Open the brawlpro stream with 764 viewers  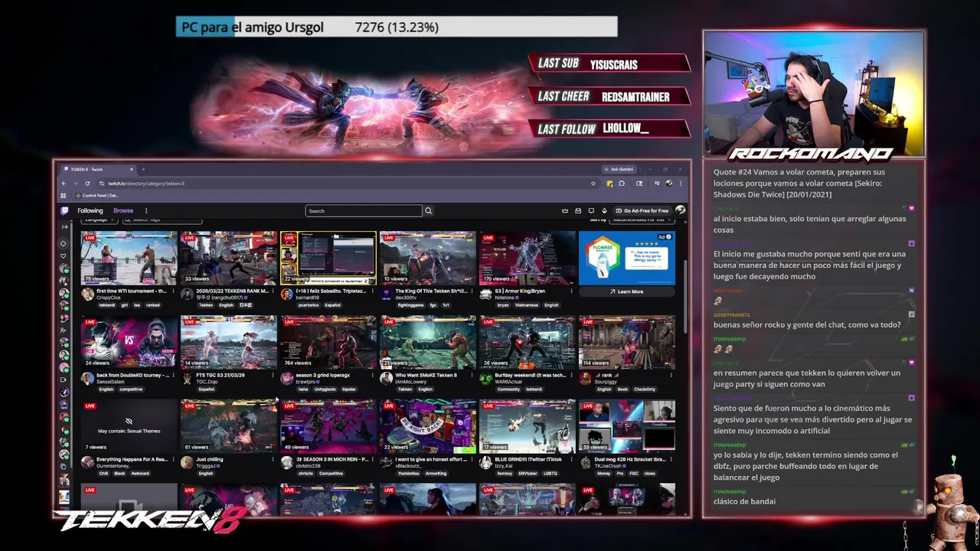[x=328, y=342]
